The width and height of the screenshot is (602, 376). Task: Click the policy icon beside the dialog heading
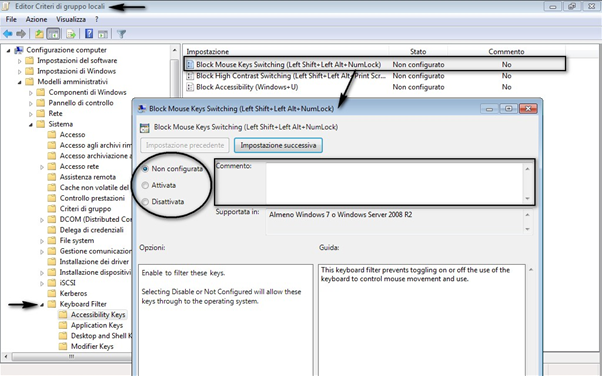[145, 128]
